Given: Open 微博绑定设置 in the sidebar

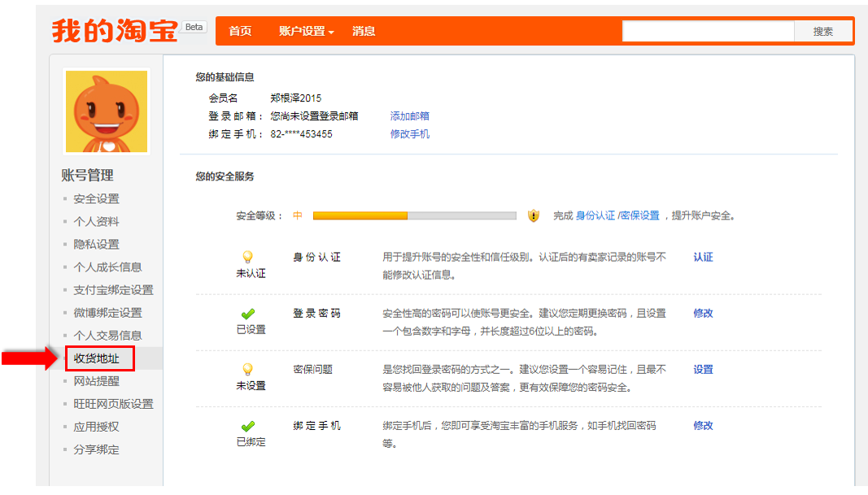Looking at the screenshot, I should click(108, 313).
